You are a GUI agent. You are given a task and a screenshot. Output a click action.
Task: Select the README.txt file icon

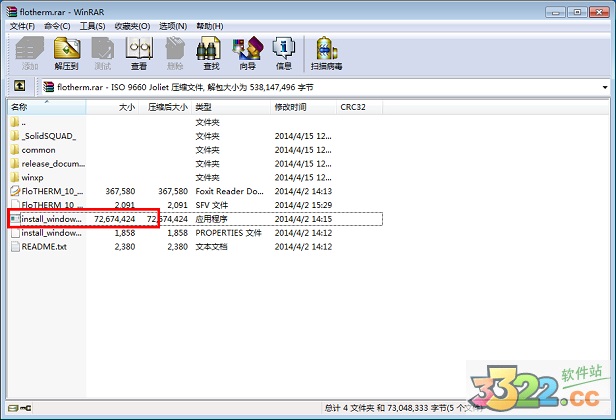[15, 246]
